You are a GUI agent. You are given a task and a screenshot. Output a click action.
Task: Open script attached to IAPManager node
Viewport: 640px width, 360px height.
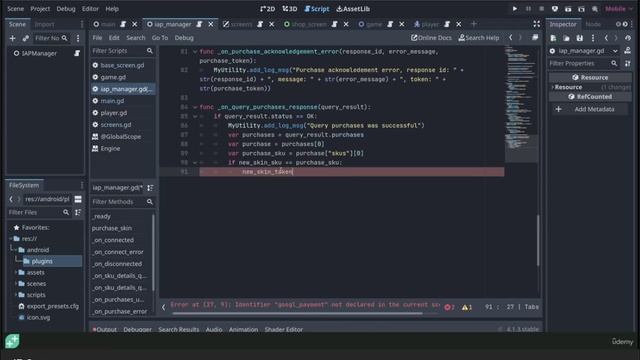pos(77,53)
